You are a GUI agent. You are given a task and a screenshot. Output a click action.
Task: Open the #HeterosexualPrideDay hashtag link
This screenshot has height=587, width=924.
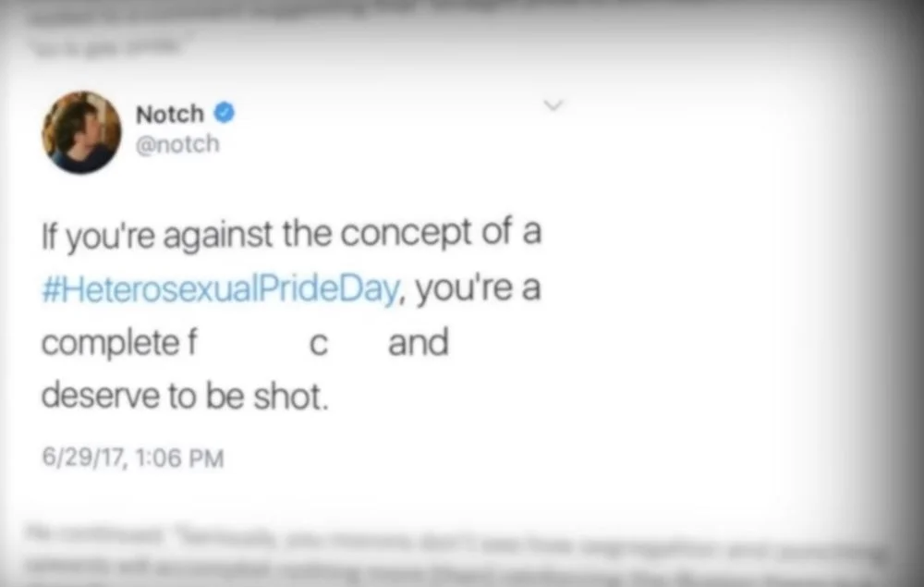pos(222,290)
